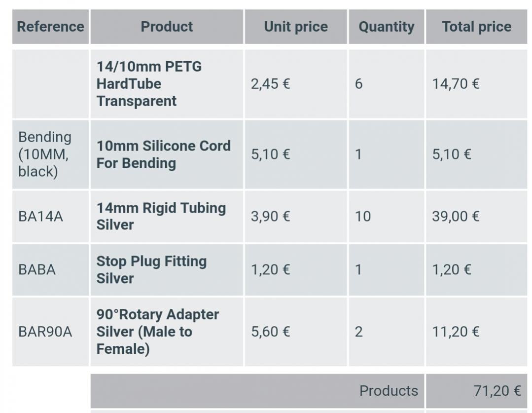Screen dimensions: 532x413
Task: Click the Product column header
Action: click(x=167, y=27)
